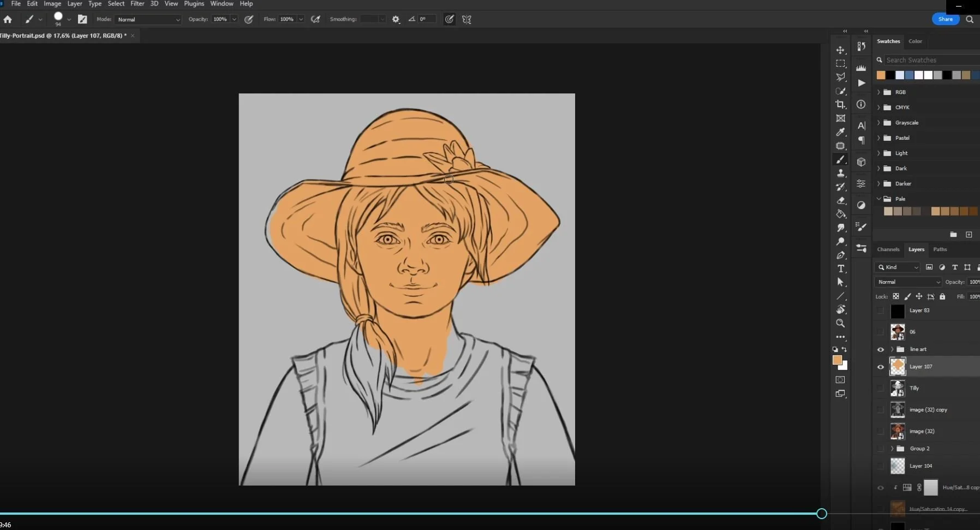
Task: Click the Share button
Action: [x=945, y=19]
